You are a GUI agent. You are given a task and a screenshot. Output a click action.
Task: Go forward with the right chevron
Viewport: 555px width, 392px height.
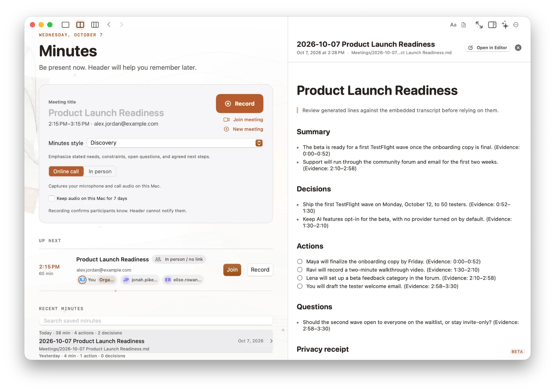(x=122, y=25)
